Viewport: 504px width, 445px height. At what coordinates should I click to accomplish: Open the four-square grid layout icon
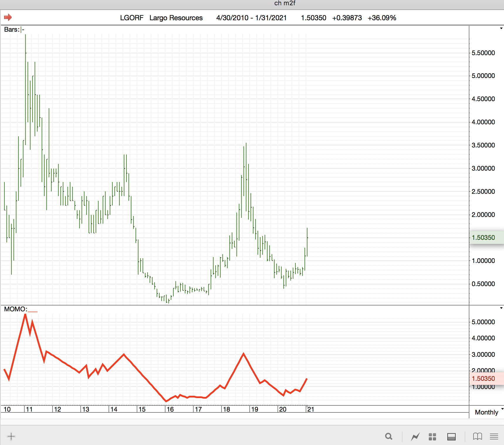[432, 436]
